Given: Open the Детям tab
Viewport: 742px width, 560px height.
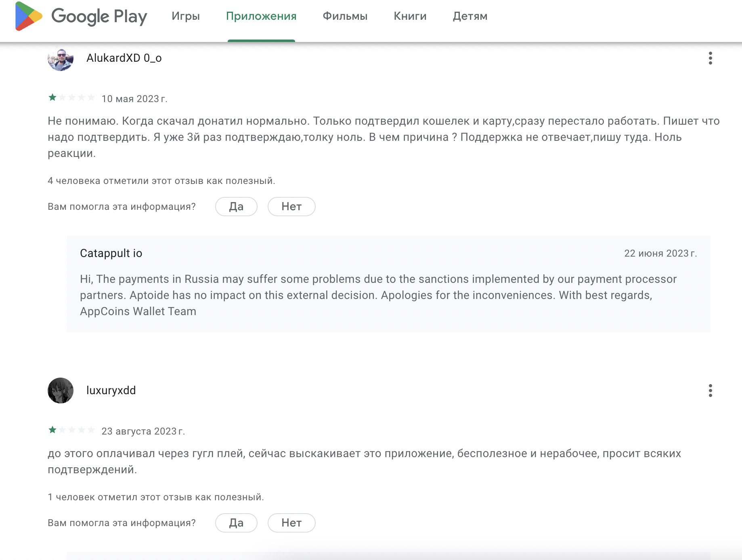Looking at the screenshot, I should [470, 17].
